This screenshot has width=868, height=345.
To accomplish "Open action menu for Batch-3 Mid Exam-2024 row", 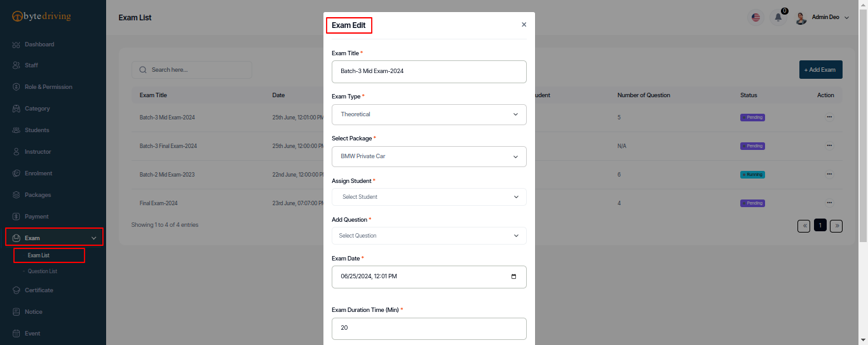I will pos(829,117).
